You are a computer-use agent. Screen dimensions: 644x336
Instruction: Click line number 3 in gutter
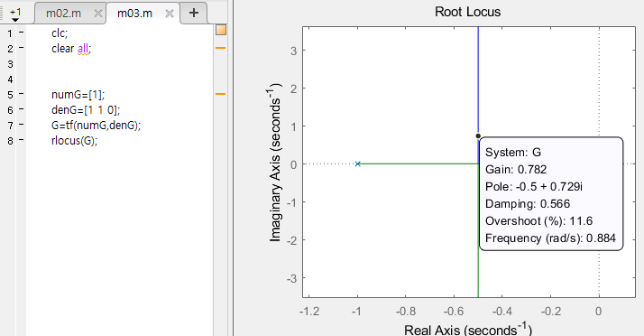click(10, 64)
